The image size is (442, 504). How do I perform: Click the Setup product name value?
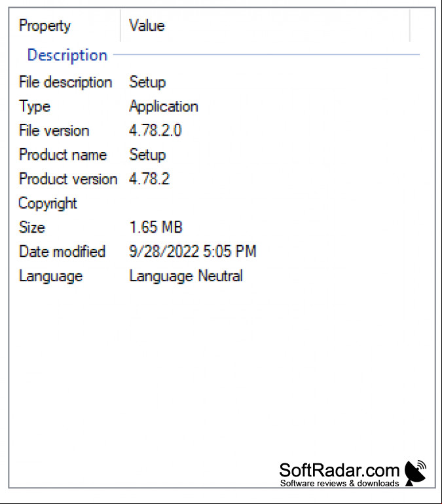tap(147, 155)
